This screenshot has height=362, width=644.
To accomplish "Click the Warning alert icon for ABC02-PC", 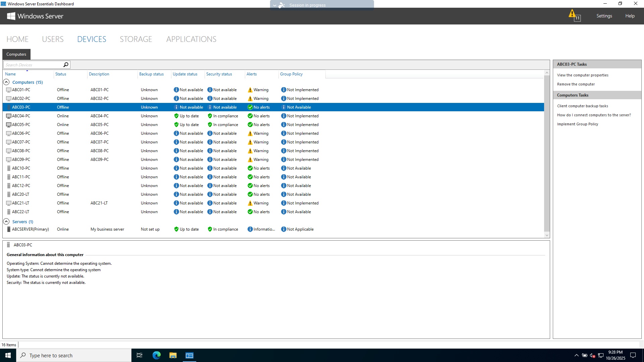I will [250, 99].
